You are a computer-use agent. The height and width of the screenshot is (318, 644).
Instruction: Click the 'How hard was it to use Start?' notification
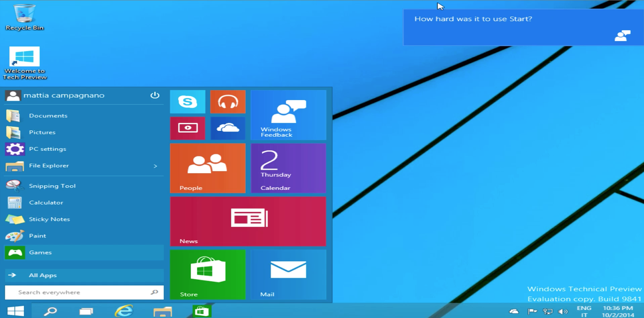[x=523, y=27]
